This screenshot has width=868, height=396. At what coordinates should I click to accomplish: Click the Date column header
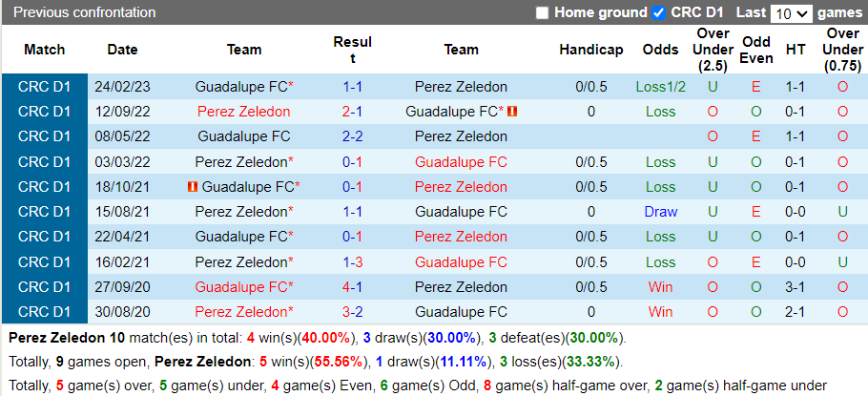coord(122,50)
